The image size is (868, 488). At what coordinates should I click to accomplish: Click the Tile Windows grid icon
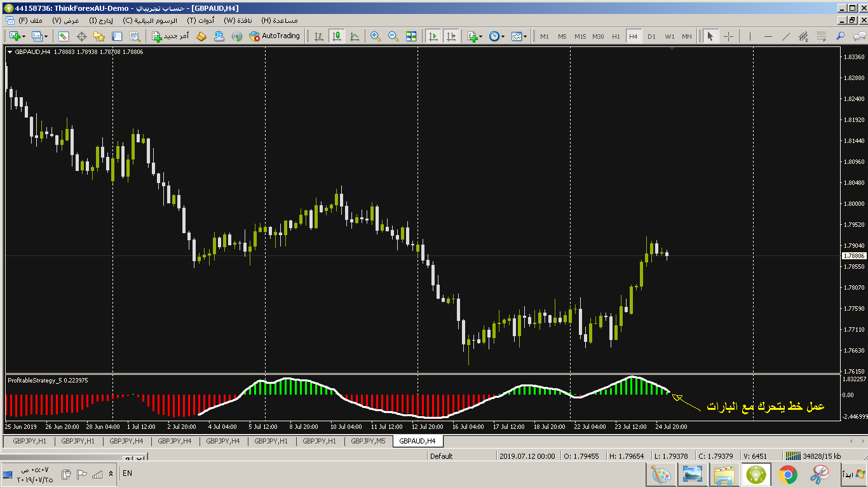pyautogui.click(x=411, y=36)
